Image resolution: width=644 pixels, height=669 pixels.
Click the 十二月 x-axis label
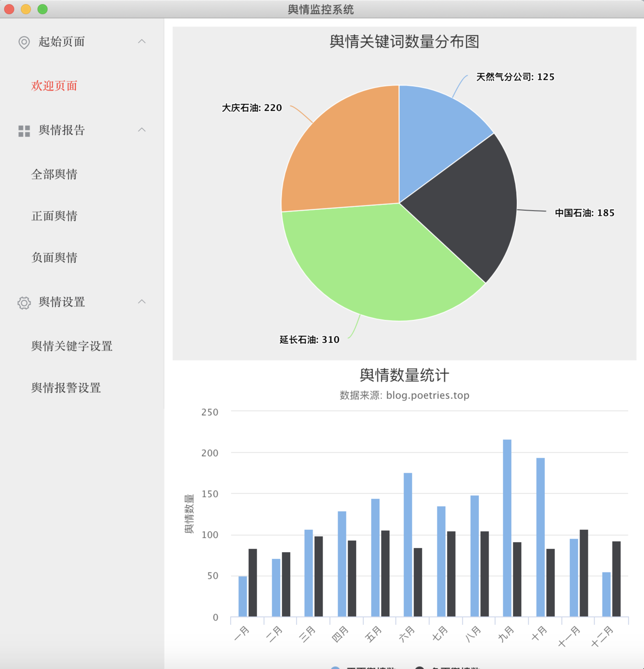click(x=602, y=636)
